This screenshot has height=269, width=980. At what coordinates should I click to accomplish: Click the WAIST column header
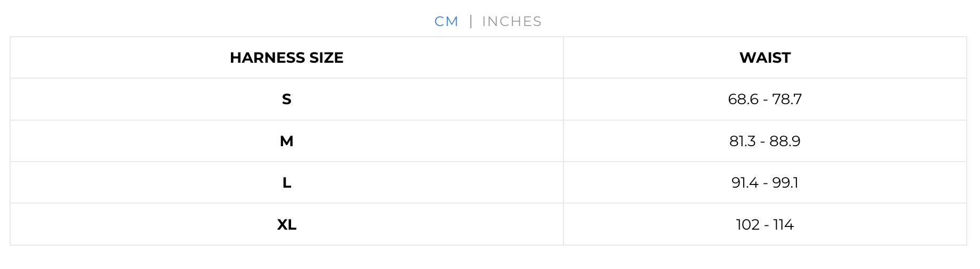[x=765, y=57]
